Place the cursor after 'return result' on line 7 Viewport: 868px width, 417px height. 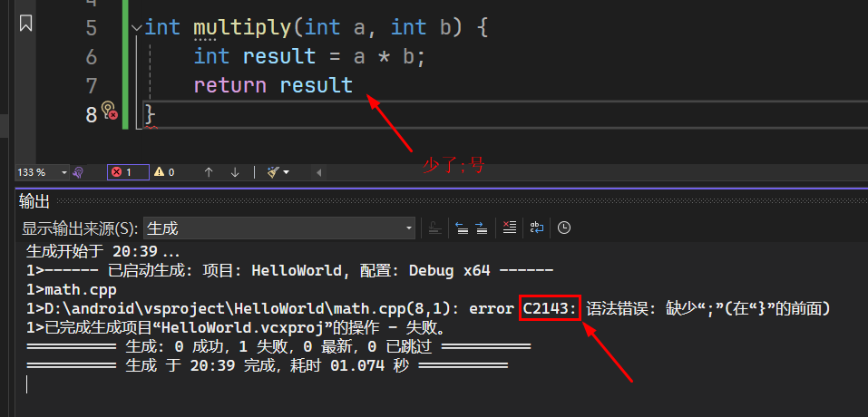click(354, 86)
